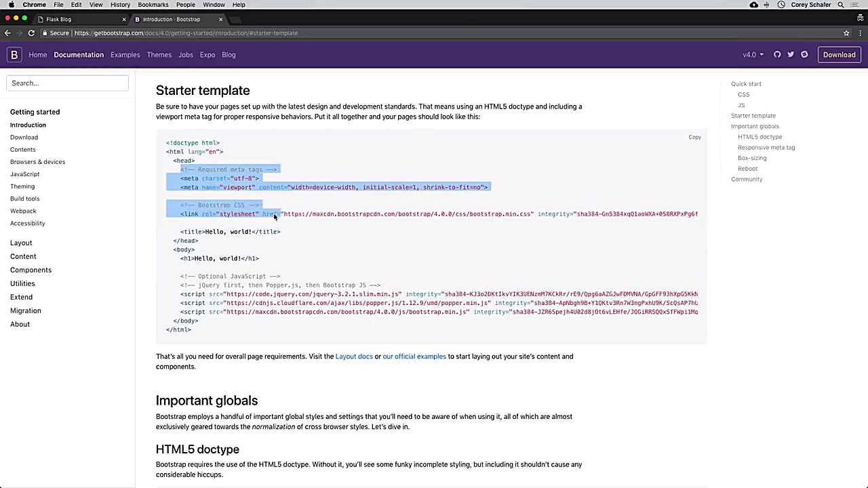Open Chrome's three-dot menu

click(x=860, y=33)
